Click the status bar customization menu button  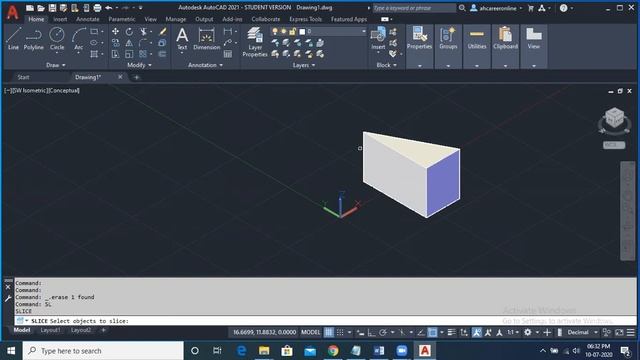pyautogui.click(x=631, y=332)
